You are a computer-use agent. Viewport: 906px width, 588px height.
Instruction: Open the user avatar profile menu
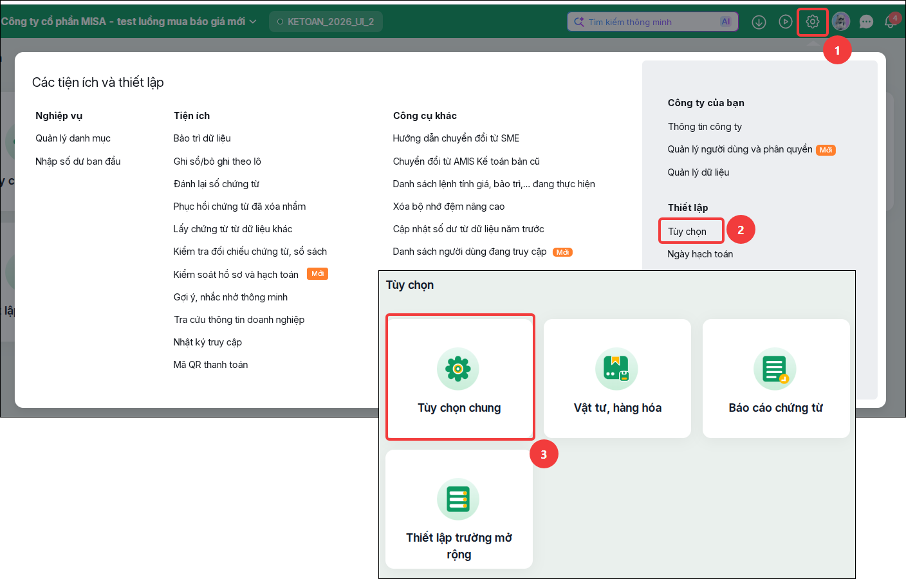840,21
